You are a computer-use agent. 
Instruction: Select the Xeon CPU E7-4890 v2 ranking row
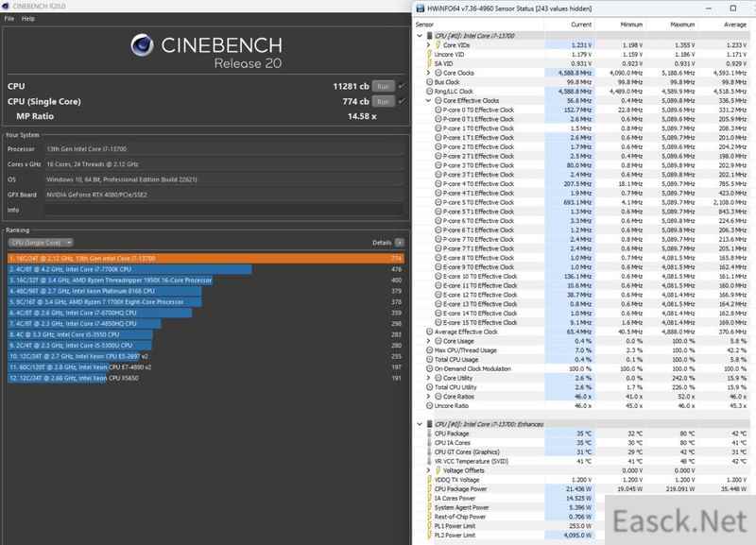tap(206, 367)
